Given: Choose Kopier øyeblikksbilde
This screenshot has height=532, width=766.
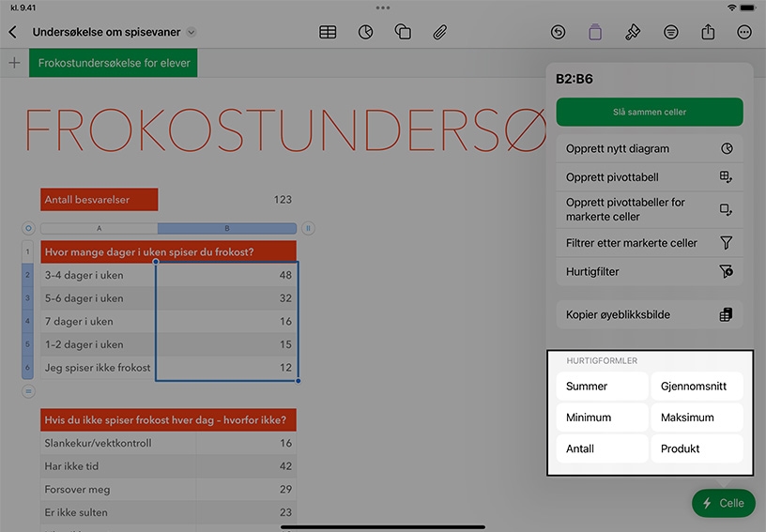Looking at the screenshot, I should coord(650,315).
